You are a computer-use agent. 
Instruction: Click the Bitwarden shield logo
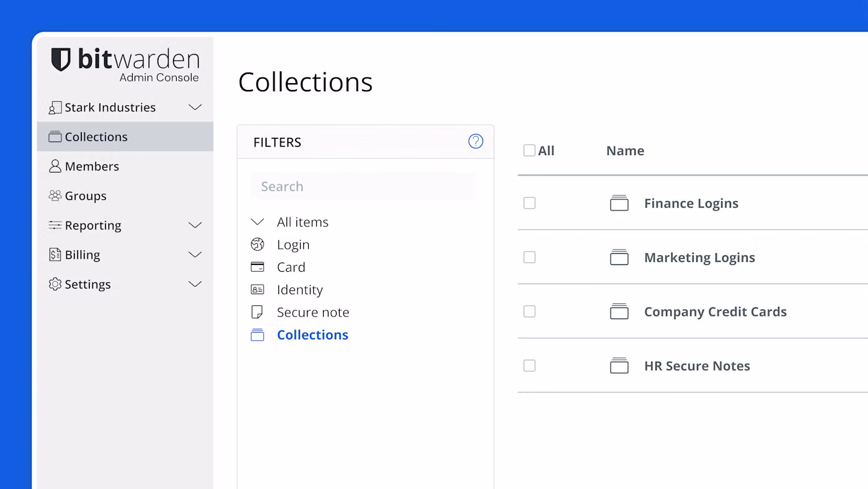[x=61, y=59]
